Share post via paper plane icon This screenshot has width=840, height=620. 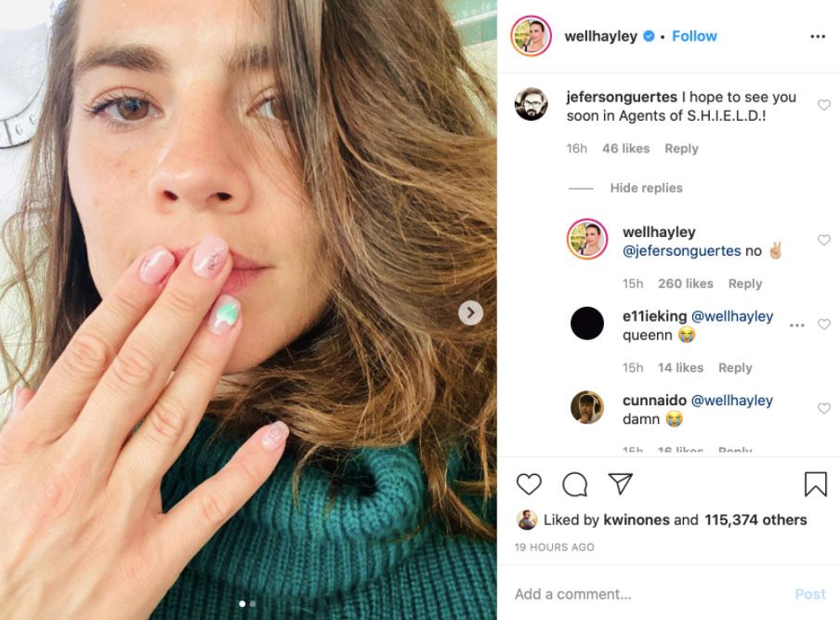click(x=620, y=483)
